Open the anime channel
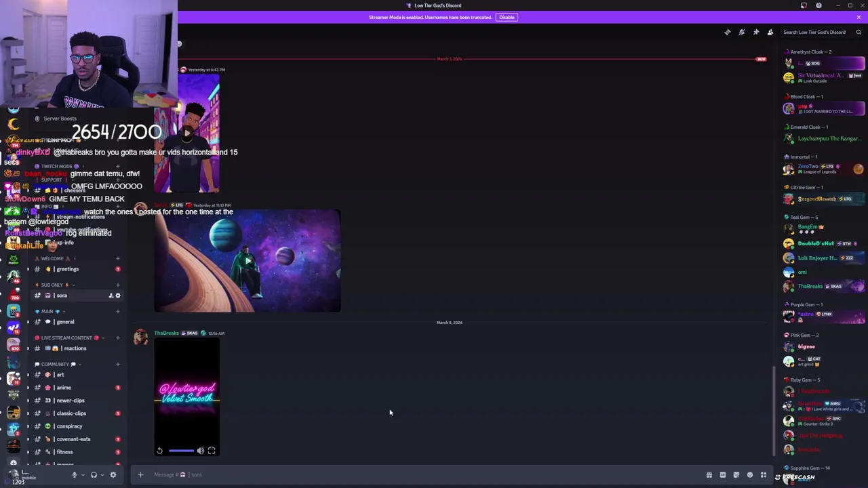 click(76, 388)
